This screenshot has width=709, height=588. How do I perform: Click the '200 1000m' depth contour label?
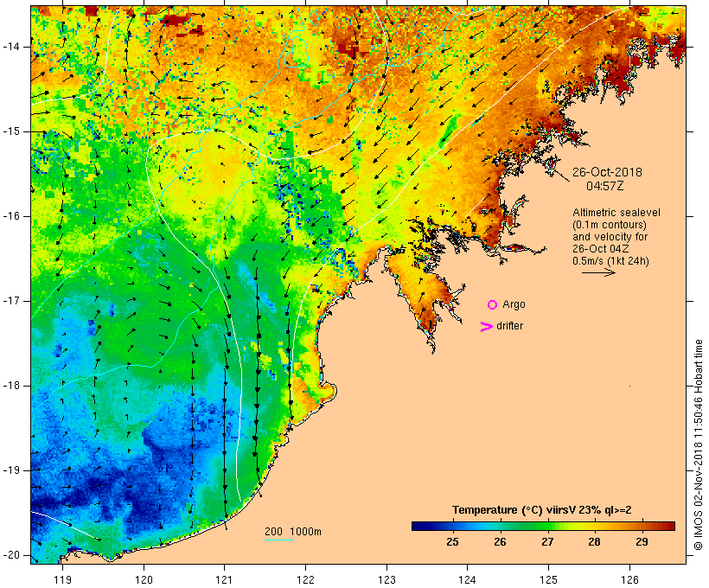[x=293, y=532]
